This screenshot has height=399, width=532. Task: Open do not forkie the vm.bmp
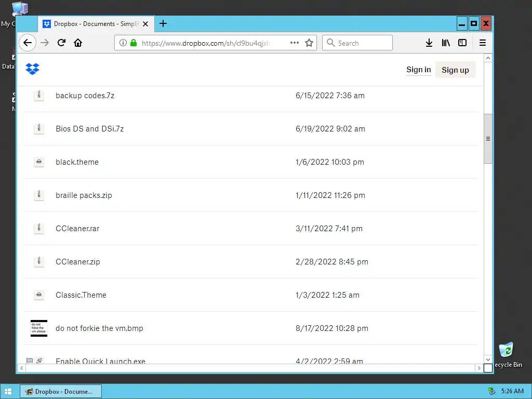(99, 328)
